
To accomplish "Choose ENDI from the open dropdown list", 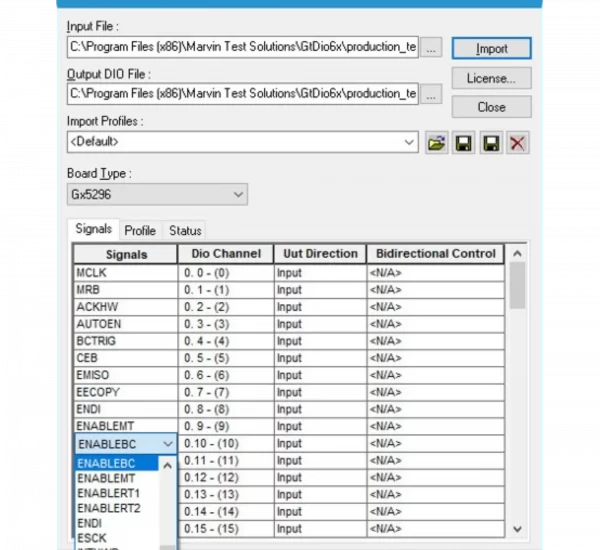I will point(89,523).
